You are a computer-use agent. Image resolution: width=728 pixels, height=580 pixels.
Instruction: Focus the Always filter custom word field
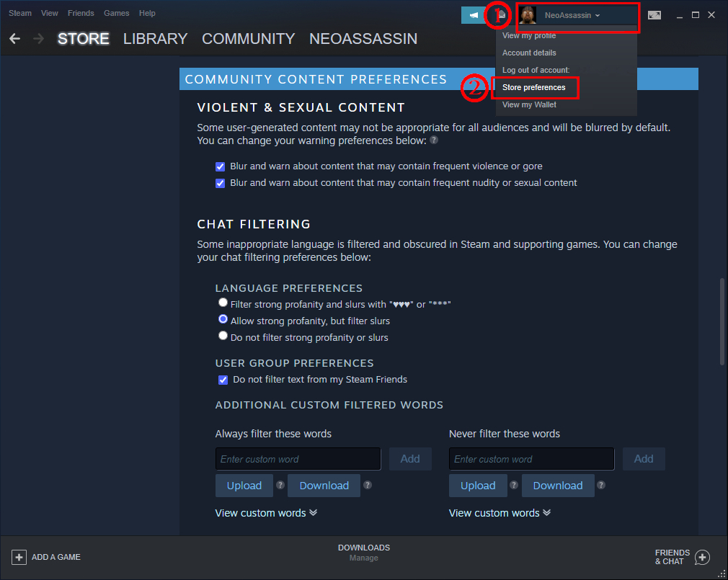(x=298, y=459)
